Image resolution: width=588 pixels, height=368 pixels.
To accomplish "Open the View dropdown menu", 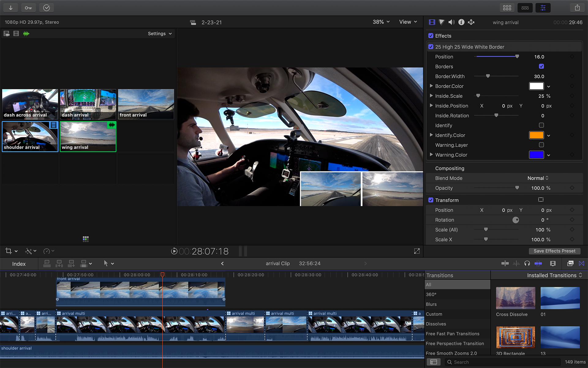I will click(x=408, y=22).
